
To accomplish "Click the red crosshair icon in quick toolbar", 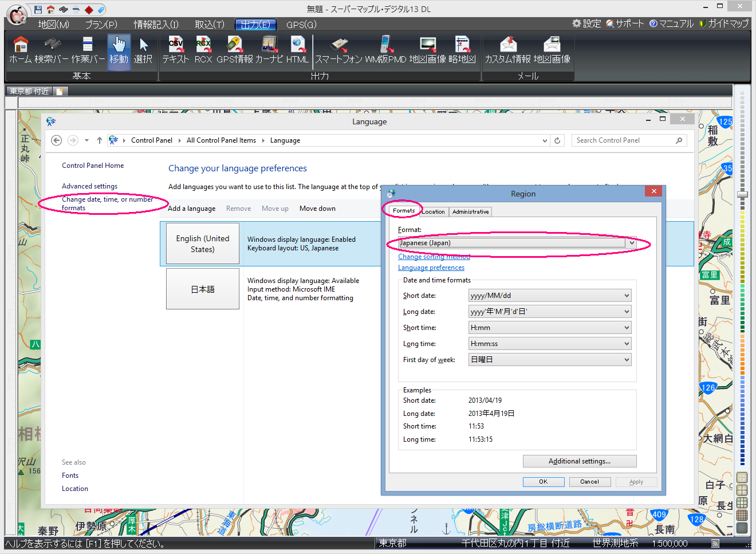I will coord(88,9).
